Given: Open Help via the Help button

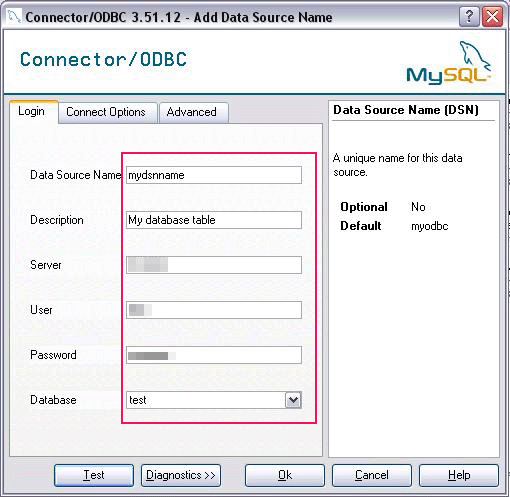Looking at the screenshot, I should pos(459,475).
